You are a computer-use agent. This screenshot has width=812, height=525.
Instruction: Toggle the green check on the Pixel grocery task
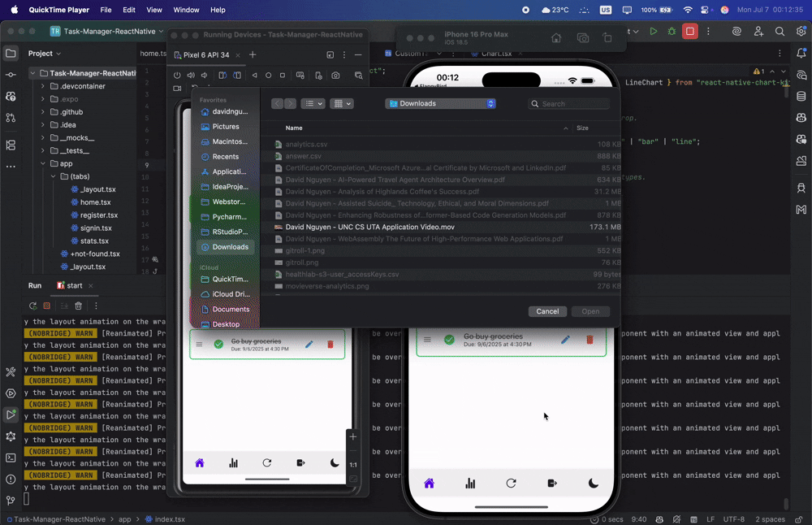(218, 344)
